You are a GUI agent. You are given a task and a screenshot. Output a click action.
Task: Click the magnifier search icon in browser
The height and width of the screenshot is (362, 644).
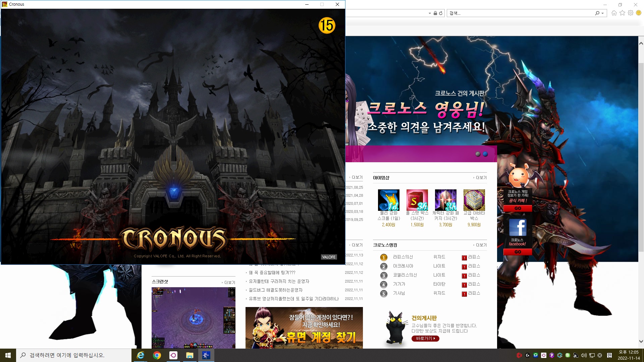pos(597,13)
